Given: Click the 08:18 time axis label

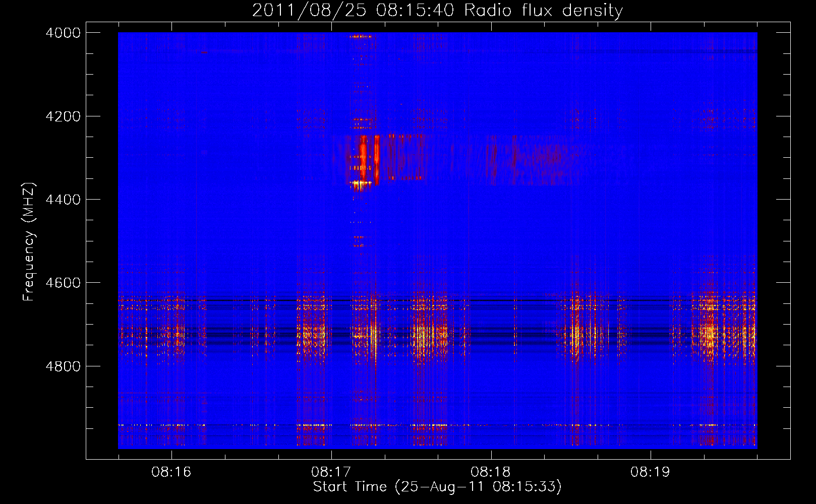Looking at the screenshot, I should pos(491,472).
